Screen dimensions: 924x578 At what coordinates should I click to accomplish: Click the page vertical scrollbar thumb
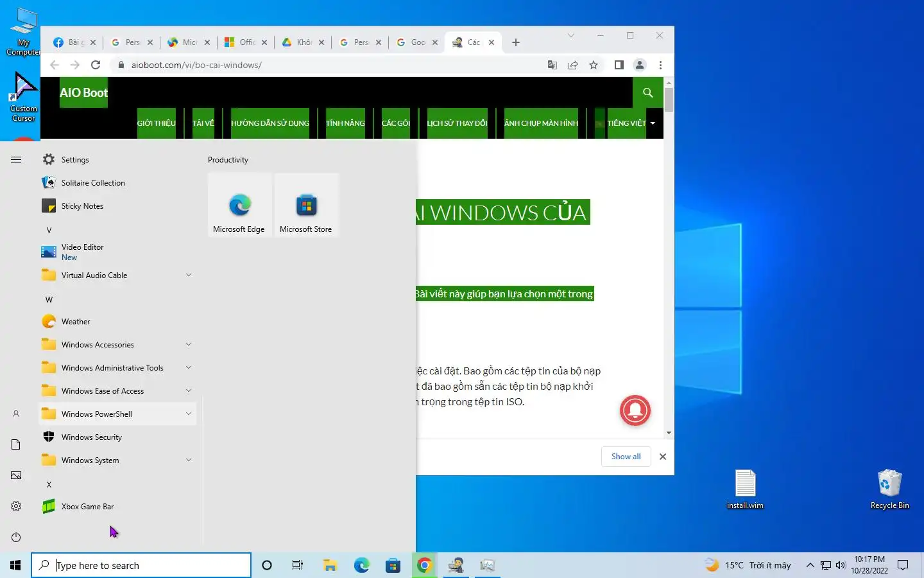[x=669, y=100]
